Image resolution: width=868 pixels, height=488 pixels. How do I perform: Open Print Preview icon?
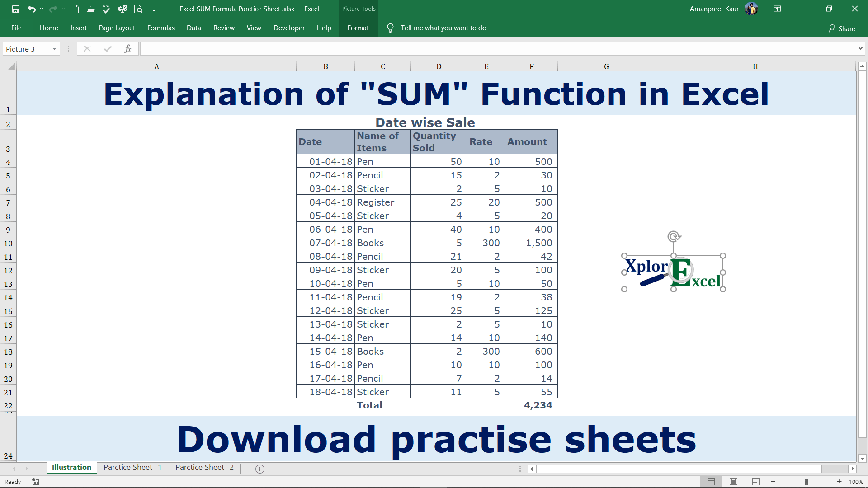point(138,9)
